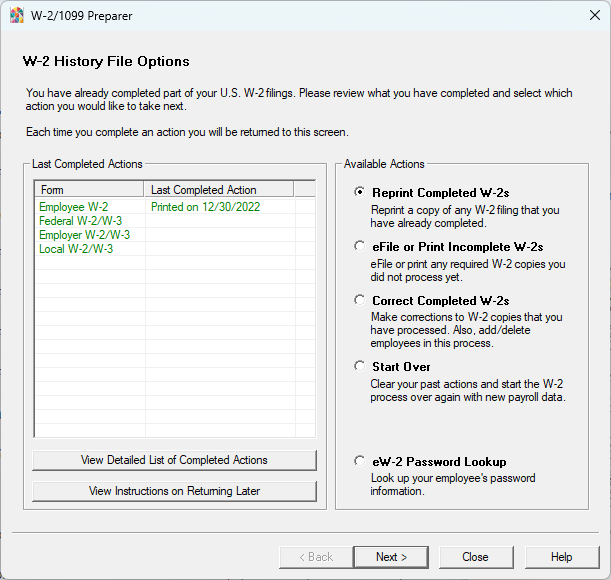Pick the Local W-2/W-3 list item
The height and width of the screenshot is (580, 611).
[76, 249]
